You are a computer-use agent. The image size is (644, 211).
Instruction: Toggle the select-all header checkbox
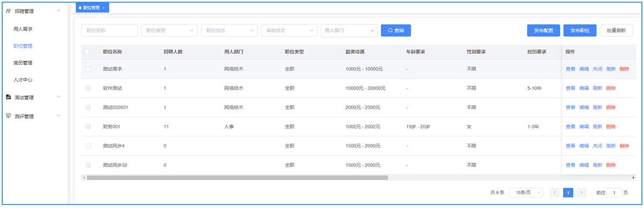coord(87,52)
